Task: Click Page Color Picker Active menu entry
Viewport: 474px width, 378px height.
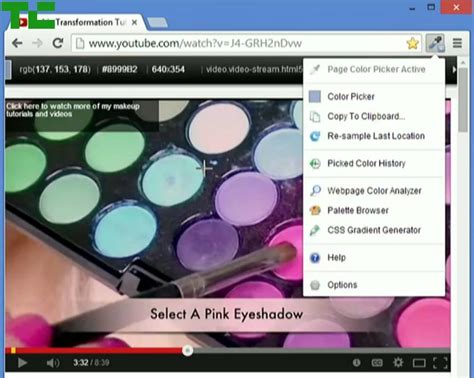Action: pos(374,69)
